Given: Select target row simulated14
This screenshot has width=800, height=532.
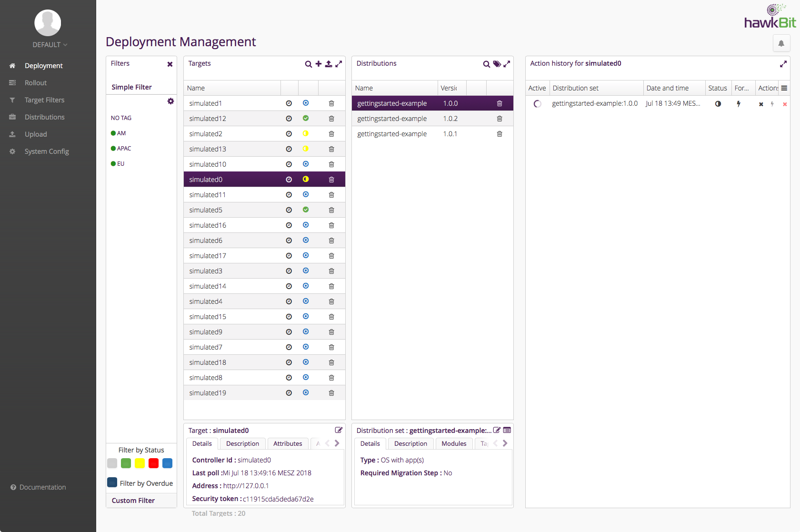Looking at the screenshot, I should [x=264, y=286].
